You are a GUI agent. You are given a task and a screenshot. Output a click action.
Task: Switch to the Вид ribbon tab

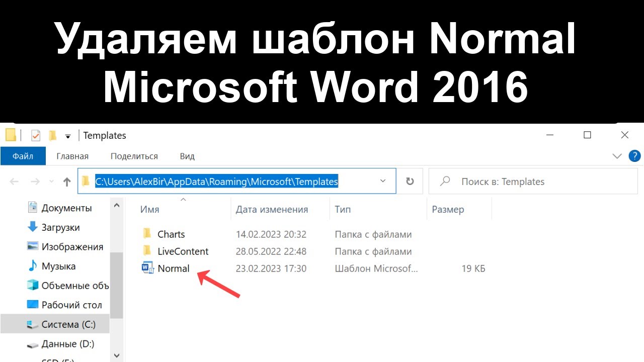[x=187, y=156]
